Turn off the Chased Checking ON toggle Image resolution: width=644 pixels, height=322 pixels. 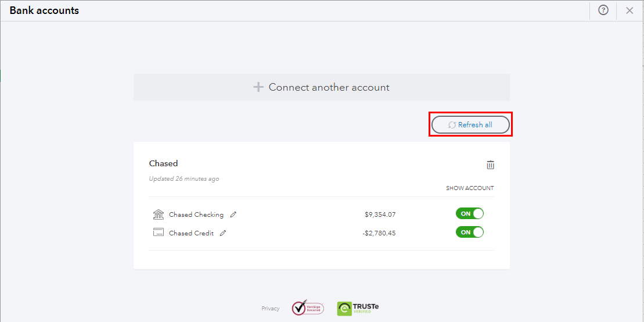coord(469,214)
